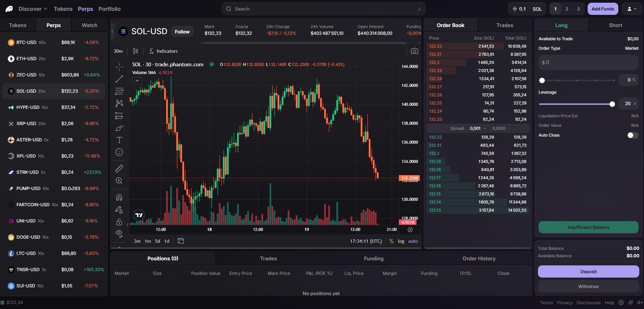Image resolution: width=644 pixels, height=309 pixels.
Task: Open the order book spread dropdown
Action: [485, 128]
